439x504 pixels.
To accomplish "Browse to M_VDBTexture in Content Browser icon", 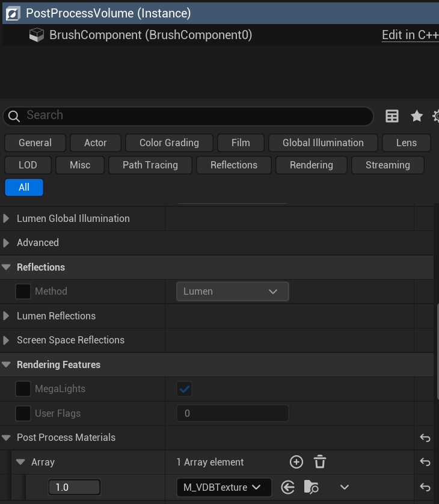I will click(x=311, y=487).
